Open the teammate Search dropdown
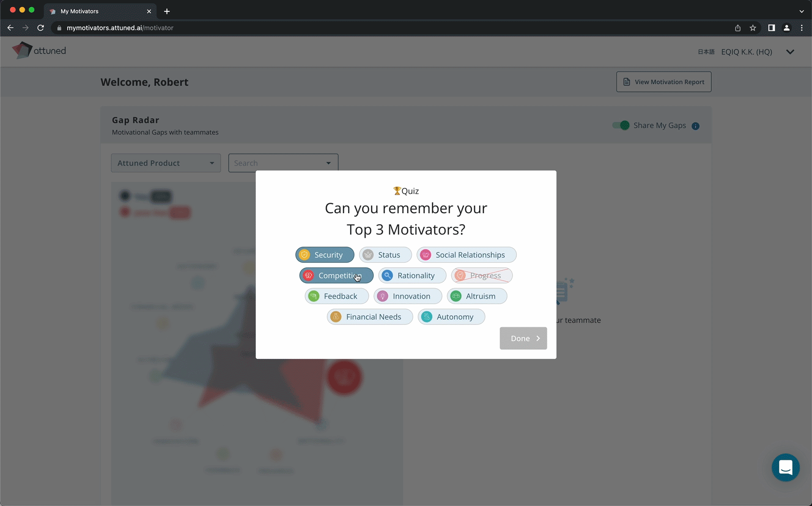The image size is (812, 506). coord(283,163)
